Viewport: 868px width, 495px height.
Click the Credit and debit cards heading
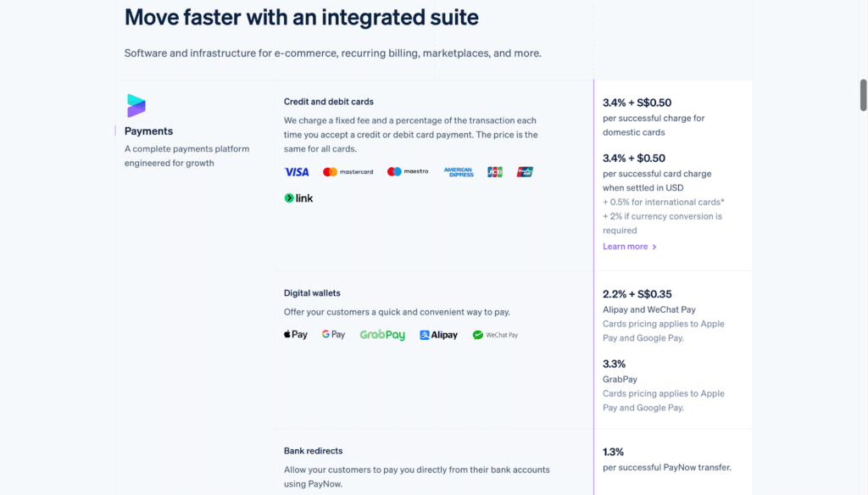(328, 102)
